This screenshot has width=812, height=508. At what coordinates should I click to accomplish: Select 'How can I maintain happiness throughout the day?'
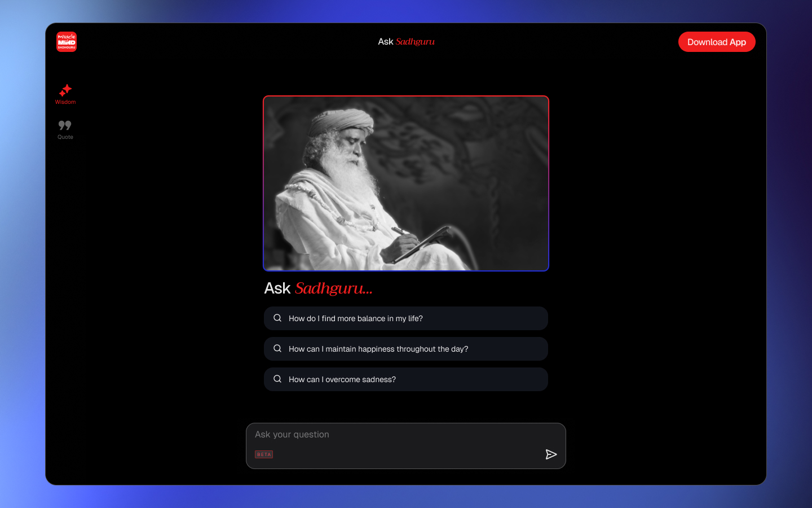point(406,348)
